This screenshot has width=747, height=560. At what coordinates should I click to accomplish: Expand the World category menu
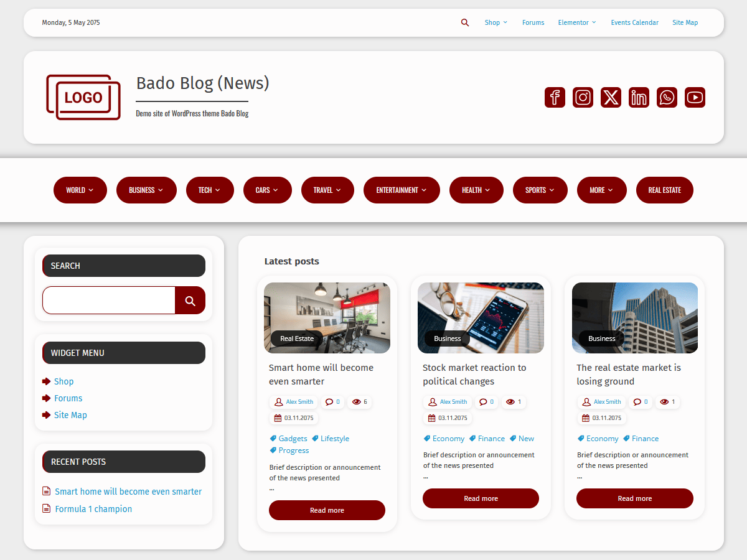80,190
